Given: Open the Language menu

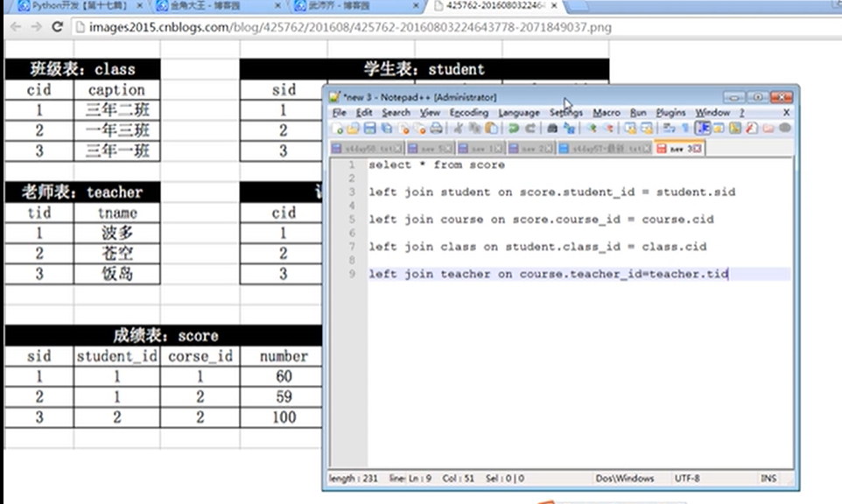Looking at the screenshot, I should (x=518, y=113).
